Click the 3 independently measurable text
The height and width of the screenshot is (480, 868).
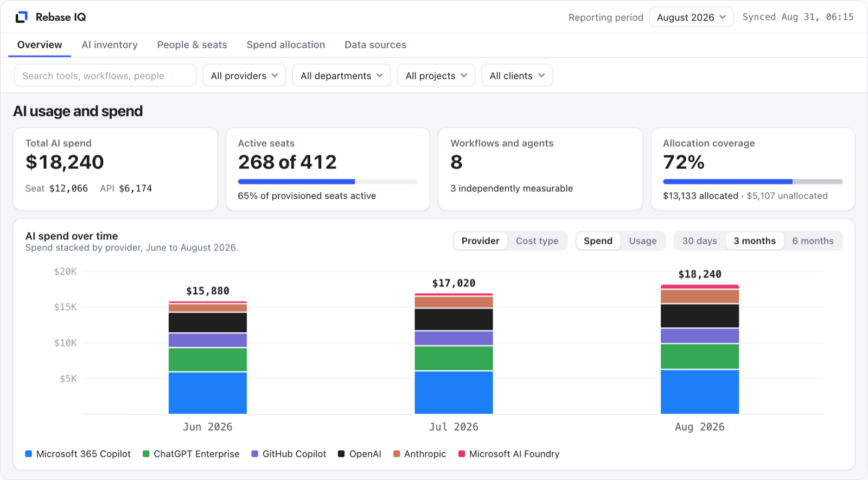(512, 188)
